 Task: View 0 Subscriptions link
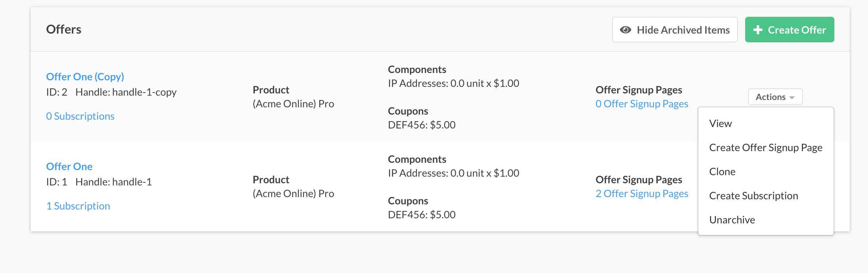[x=80, y=116]
